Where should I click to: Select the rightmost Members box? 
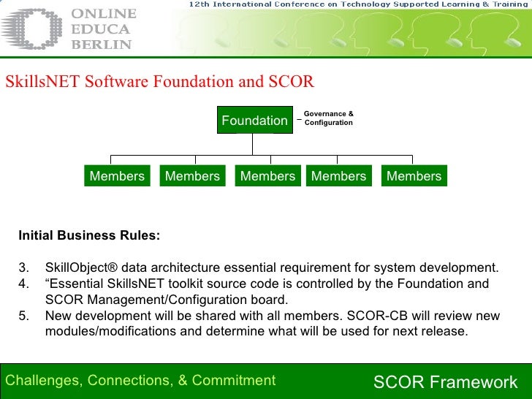[x=414, y=175]
